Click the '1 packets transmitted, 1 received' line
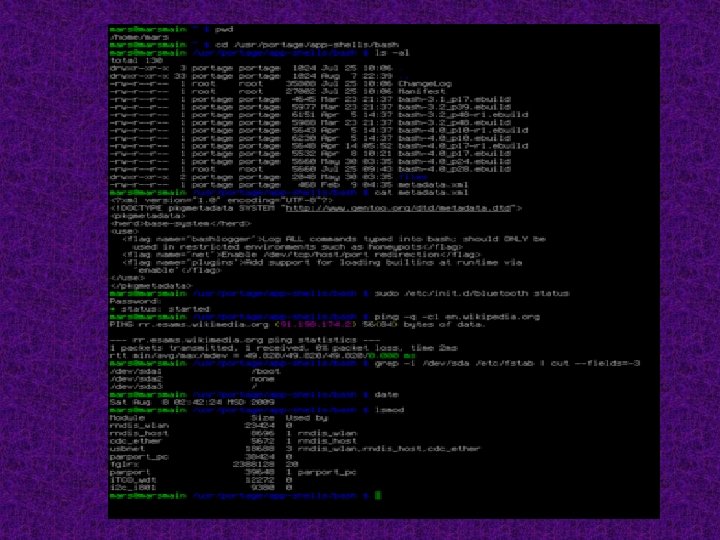The width and height of the screenshot is (720, 540). pyautogui.click(x=284, y=348)
